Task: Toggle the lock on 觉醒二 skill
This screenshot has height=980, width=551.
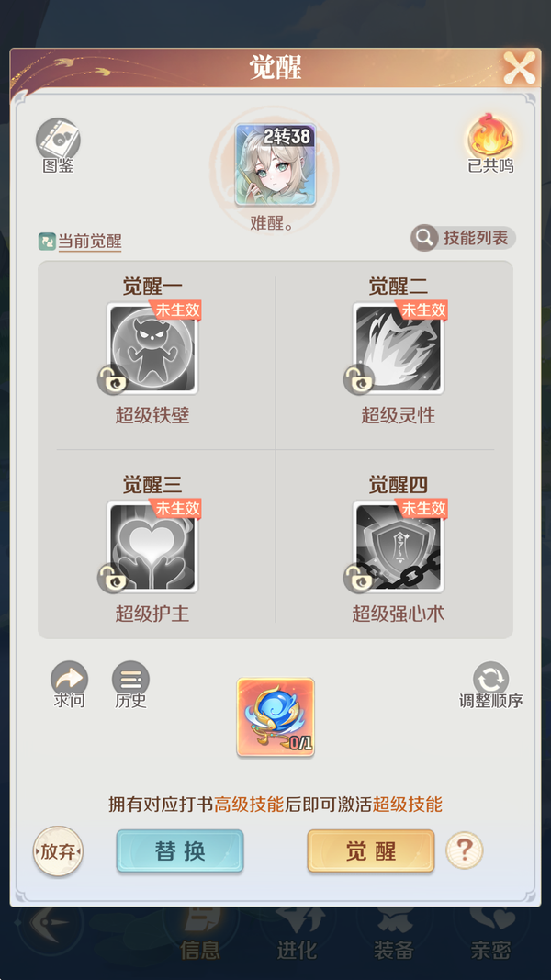Action: click(358, 379)
